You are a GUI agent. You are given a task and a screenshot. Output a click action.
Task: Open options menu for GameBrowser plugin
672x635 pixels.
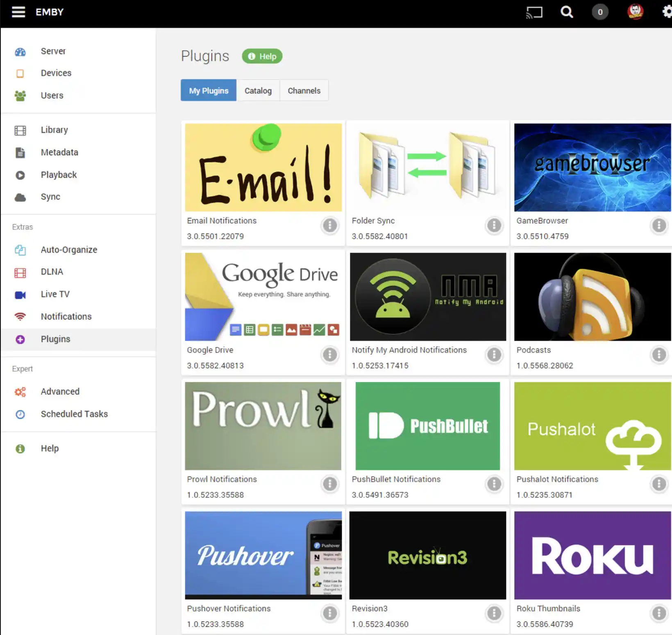pyautogui.click(x=659, y=225)
